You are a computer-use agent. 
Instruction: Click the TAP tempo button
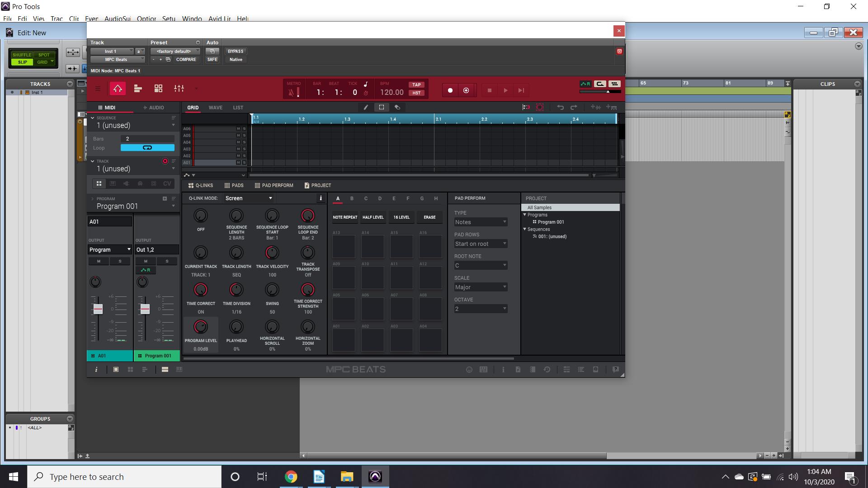pos(416,84)
